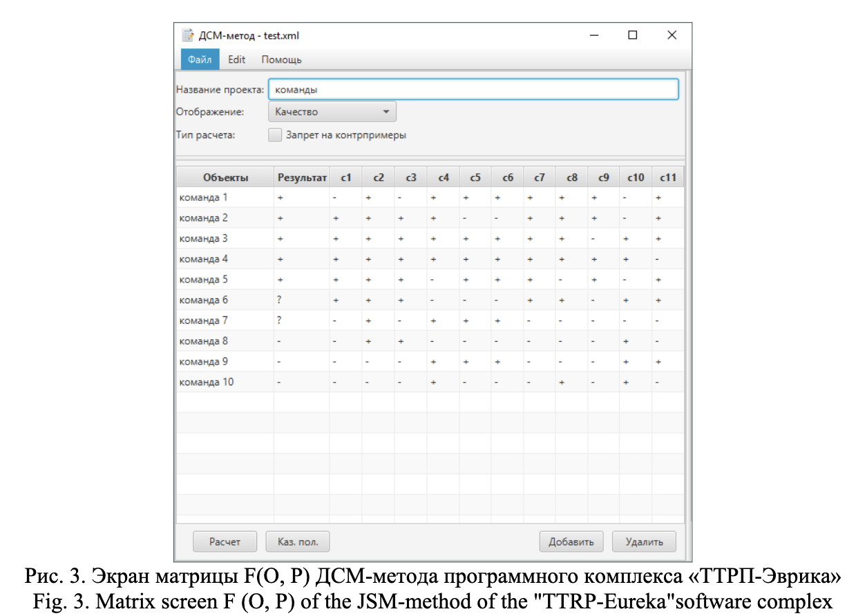Image resolution: width=847 pixels, height=616 pixels.
Task: Close the ДСМ-метод window
Action: 672,36
